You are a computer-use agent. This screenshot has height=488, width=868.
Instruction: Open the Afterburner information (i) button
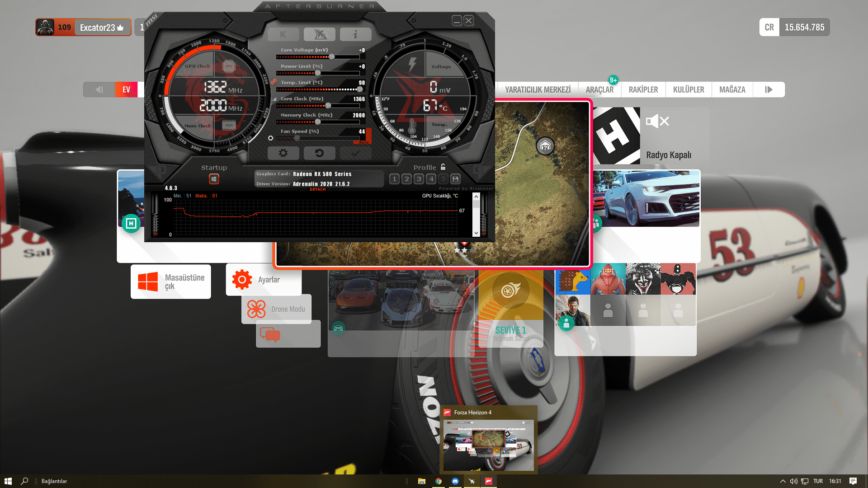(x=355, y=34)
